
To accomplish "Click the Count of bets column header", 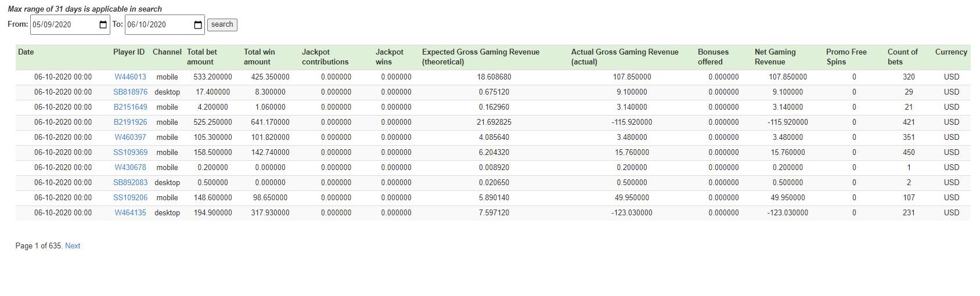I will click(x=903, y=57).
